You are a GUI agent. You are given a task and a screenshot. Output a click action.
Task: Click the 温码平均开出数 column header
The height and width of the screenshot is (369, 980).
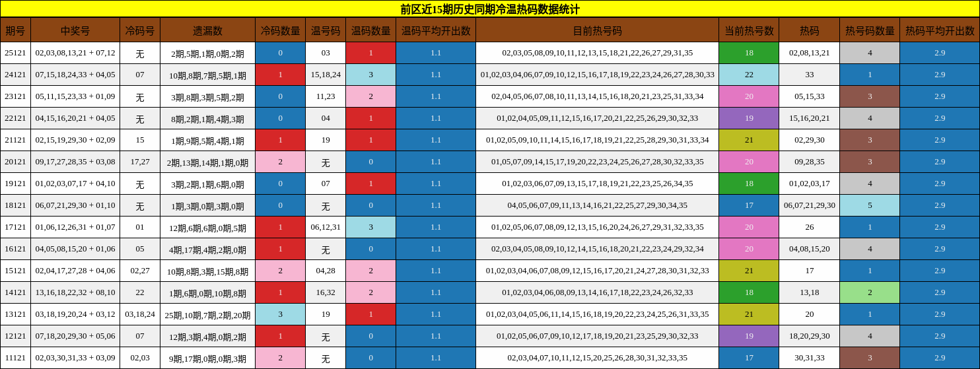(436, 30)
